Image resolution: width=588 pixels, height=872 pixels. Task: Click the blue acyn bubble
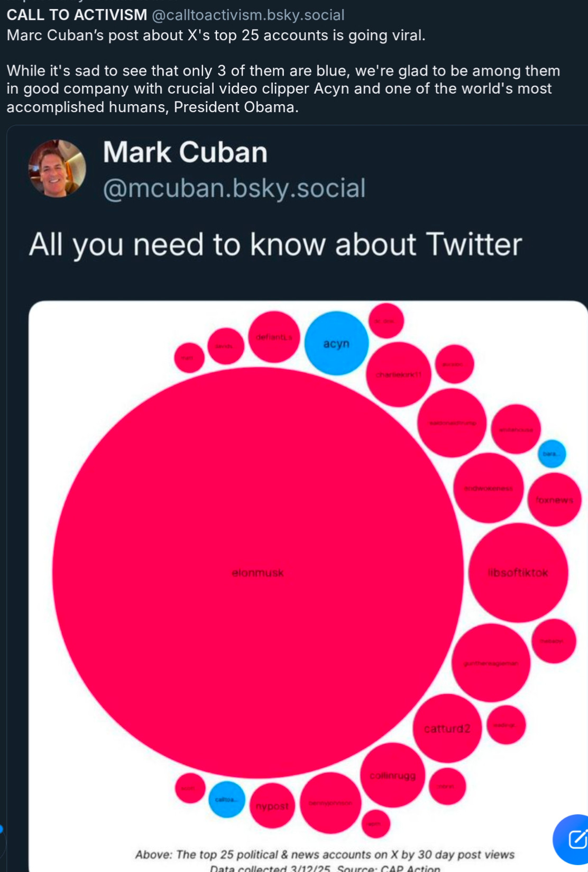(x=336, y=343)
